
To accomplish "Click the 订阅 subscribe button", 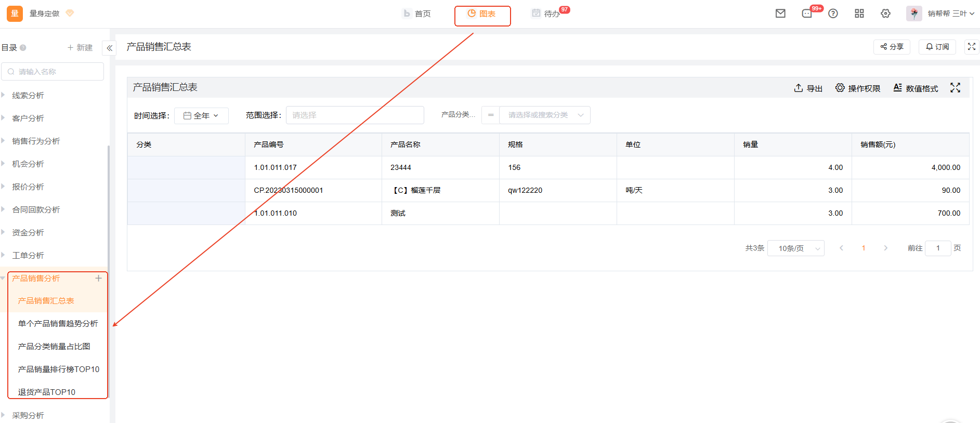I will pos(937,47).
